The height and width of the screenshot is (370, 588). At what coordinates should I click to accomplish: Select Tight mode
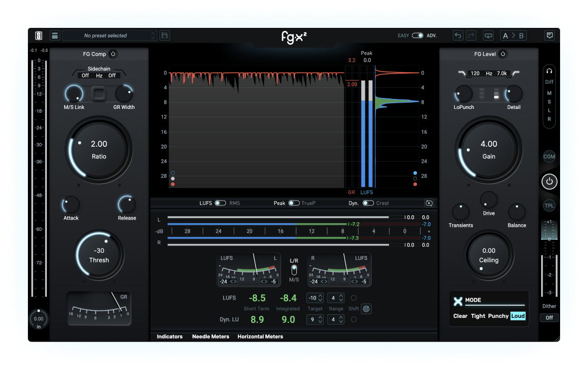pos(478,316)
